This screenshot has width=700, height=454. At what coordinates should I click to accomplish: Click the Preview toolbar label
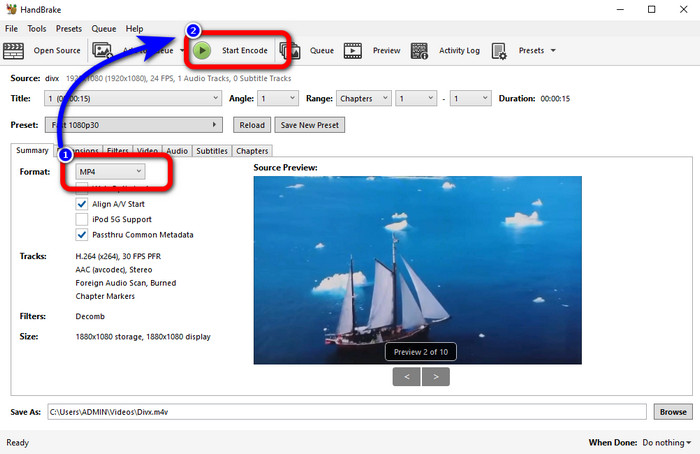click(x=387, y=50)
